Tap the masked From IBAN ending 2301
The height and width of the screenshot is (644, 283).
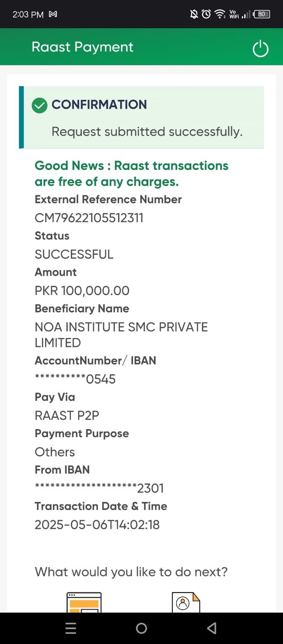(99, 488)
